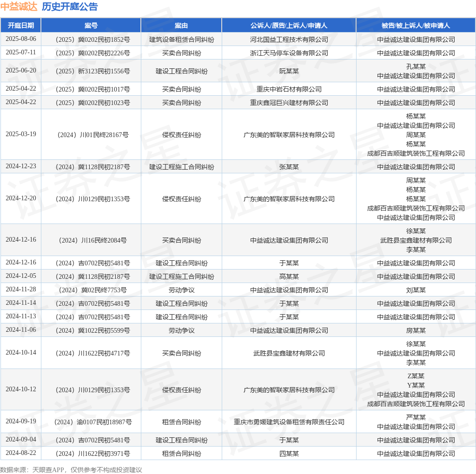Image resolution: width=476 pixels, height=474 pixels.
Task: Click date 2025-06-20
Action: coord(20,70)
